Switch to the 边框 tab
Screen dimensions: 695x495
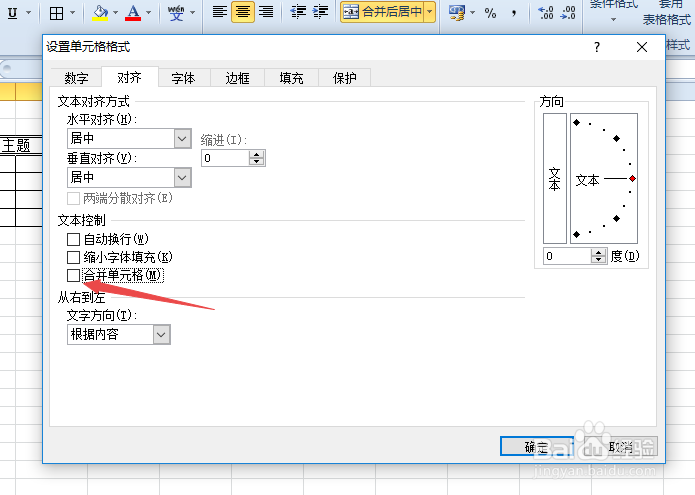(238, 78)
